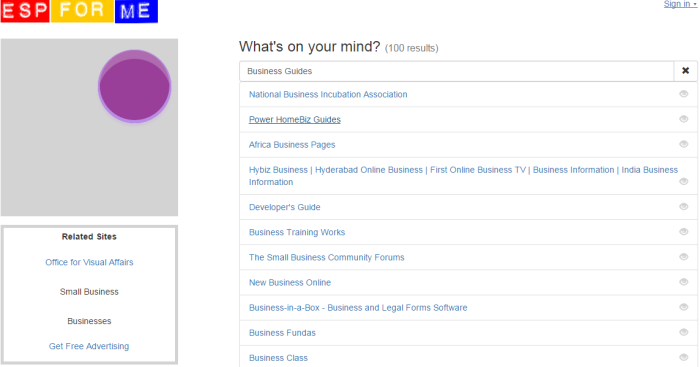Click the eye icon for Africa Business Pages

[683, 144]
